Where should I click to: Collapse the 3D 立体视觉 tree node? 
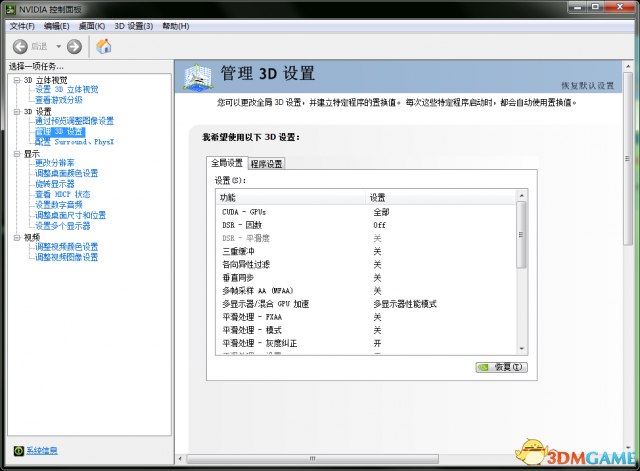click(16, 80)
